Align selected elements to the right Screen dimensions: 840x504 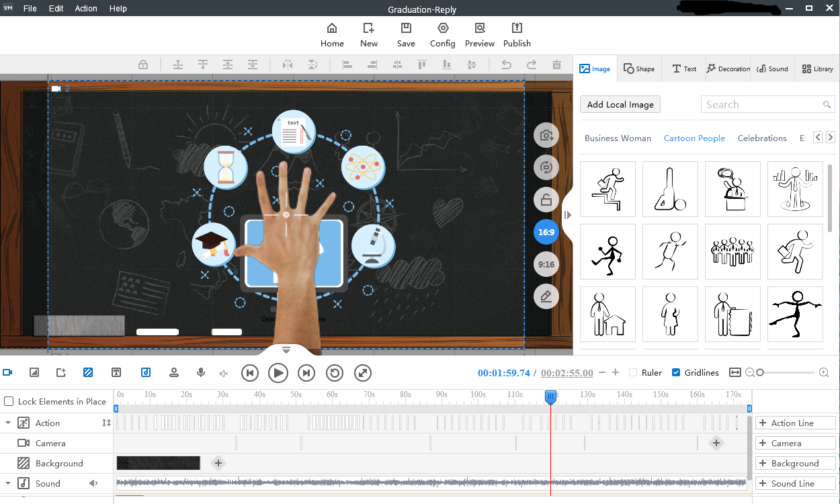coord(372,65)
